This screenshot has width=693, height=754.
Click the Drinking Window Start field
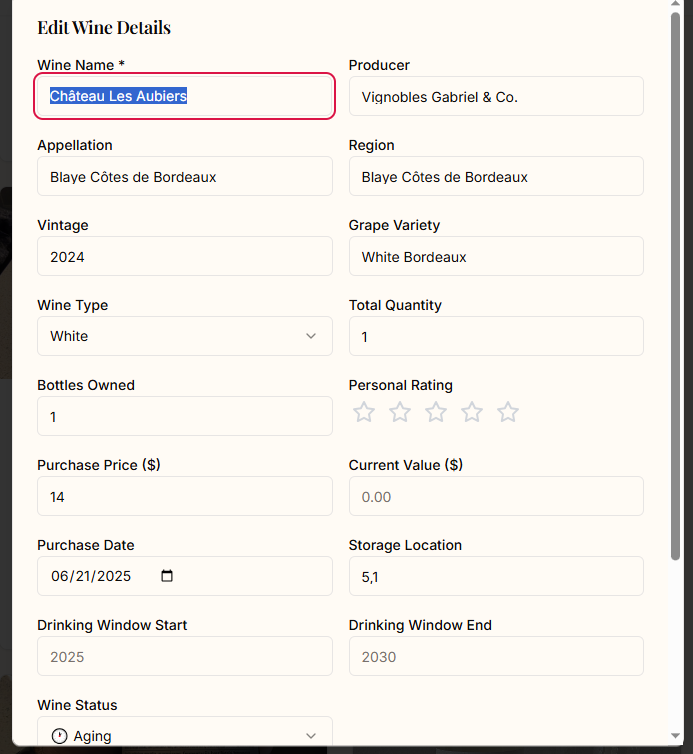coord(185,656)
